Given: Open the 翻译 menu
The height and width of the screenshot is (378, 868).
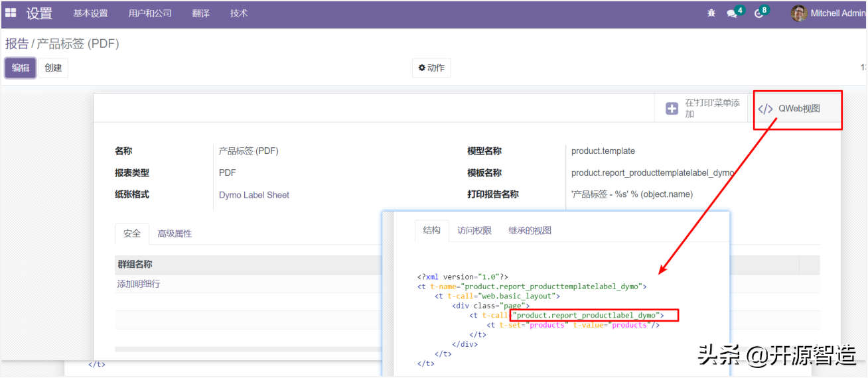Looking at the screenshot, I should point(201,13).
